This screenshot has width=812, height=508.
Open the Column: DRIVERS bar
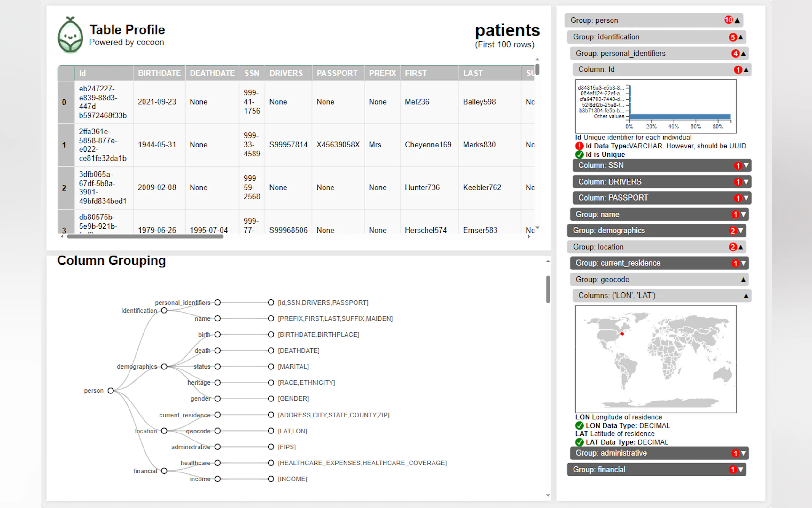pos(661,182)
